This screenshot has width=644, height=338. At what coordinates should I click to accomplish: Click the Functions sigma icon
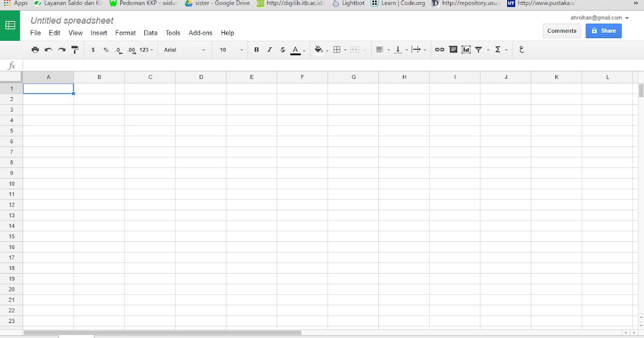point(499,49)
